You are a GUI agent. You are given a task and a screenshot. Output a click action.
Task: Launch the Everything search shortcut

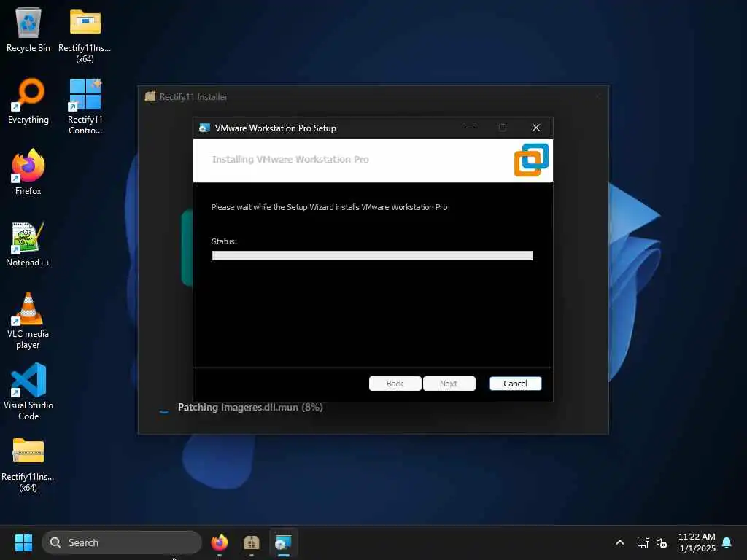(x=28, y=101)
